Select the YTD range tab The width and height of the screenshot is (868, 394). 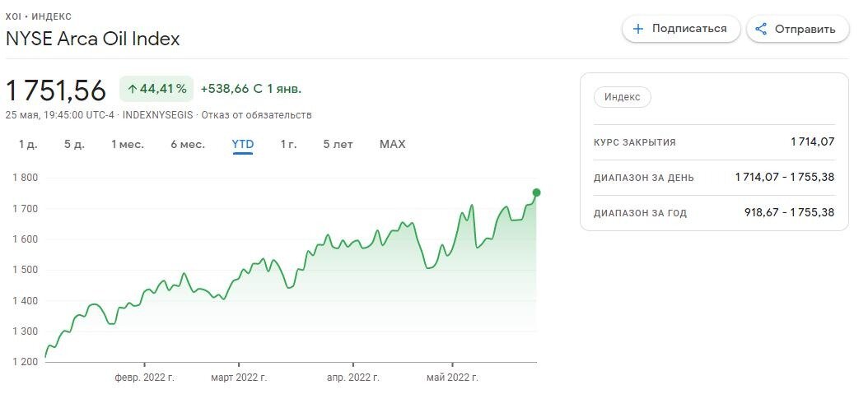242,144
